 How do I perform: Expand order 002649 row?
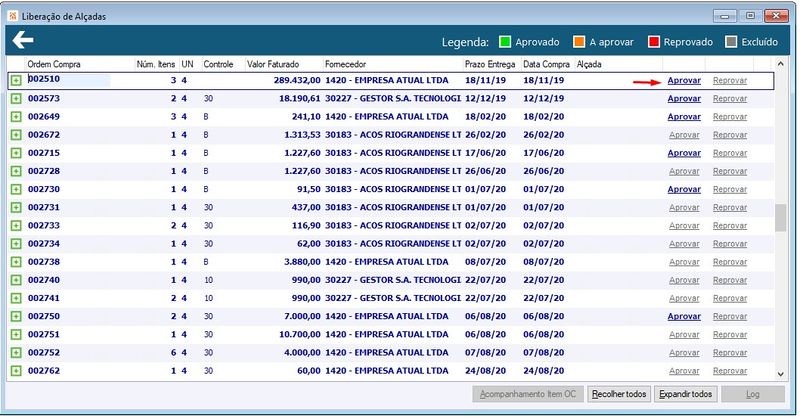coord(16,117)
